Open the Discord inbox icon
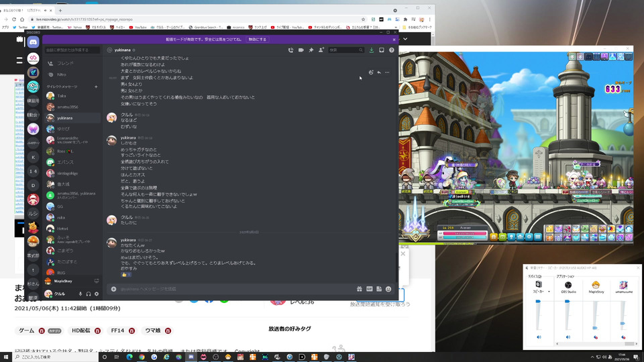This screenshot has width=644, height=362. coord(382,50)
